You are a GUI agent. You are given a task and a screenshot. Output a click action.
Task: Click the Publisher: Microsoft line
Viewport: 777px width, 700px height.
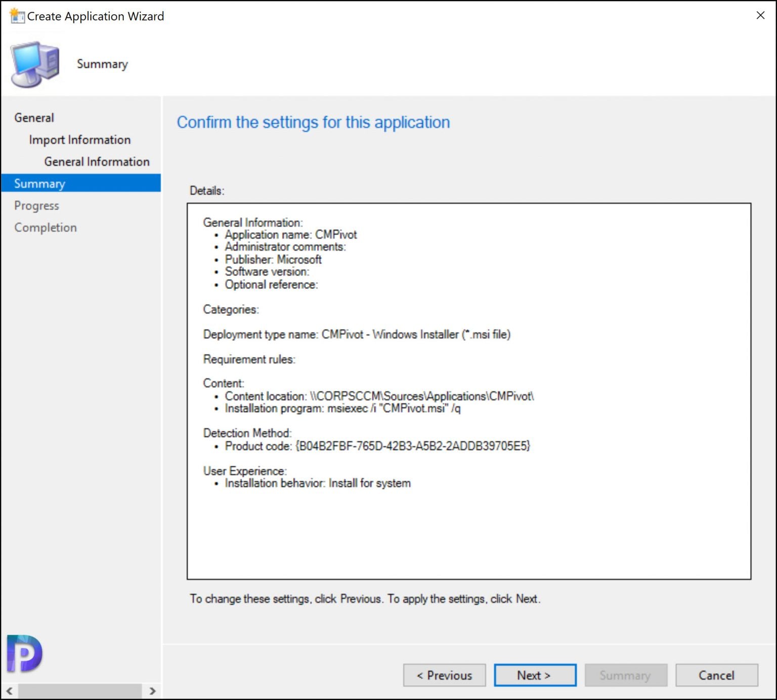coord(273,259)
